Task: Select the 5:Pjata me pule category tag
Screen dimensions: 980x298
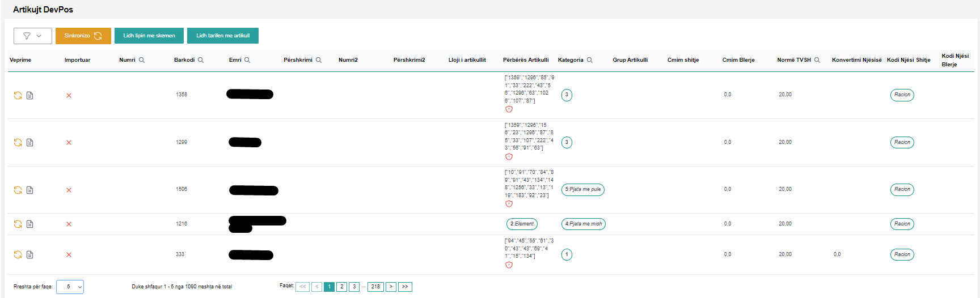Action: [582, 190]
